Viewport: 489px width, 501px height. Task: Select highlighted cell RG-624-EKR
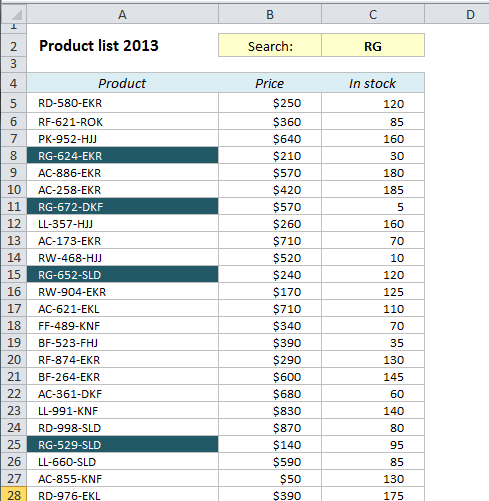pos(122,155)
